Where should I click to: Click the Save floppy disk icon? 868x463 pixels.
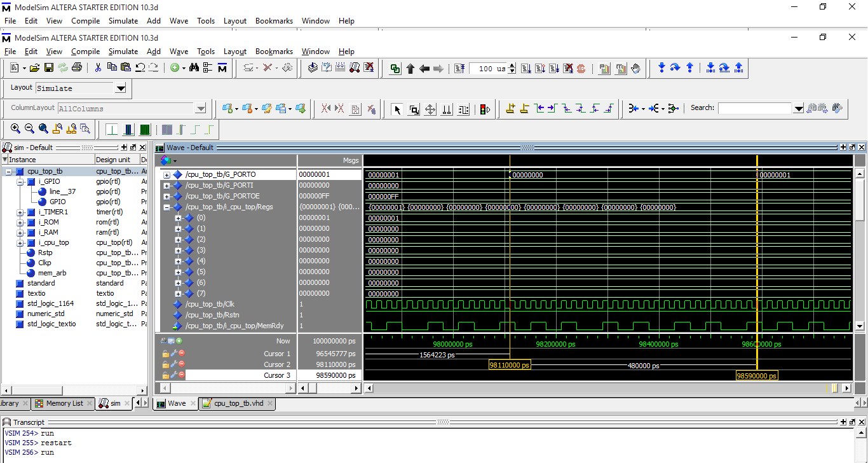pos(48,68)
